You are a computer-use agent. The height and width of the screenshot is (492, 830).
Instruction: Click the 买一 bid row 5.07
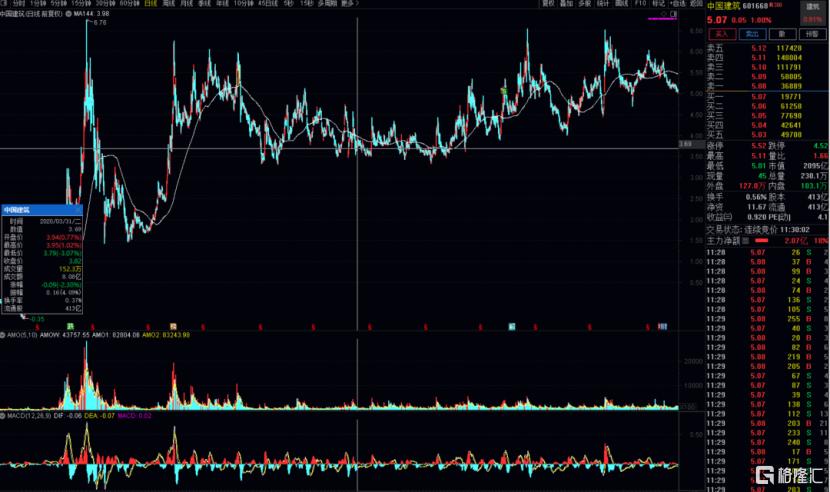[767, 97]
